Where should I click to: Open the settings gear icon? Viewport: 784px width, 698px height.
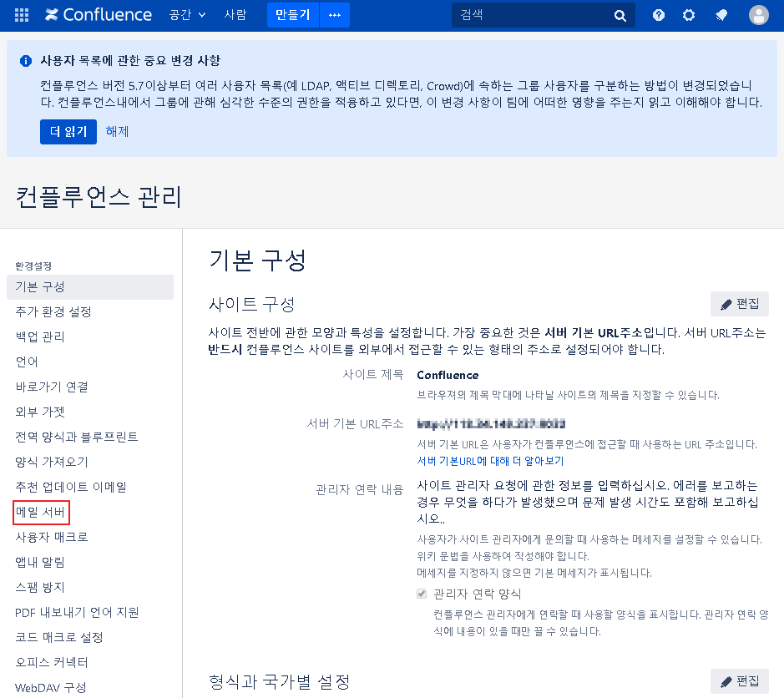point(689,15)
